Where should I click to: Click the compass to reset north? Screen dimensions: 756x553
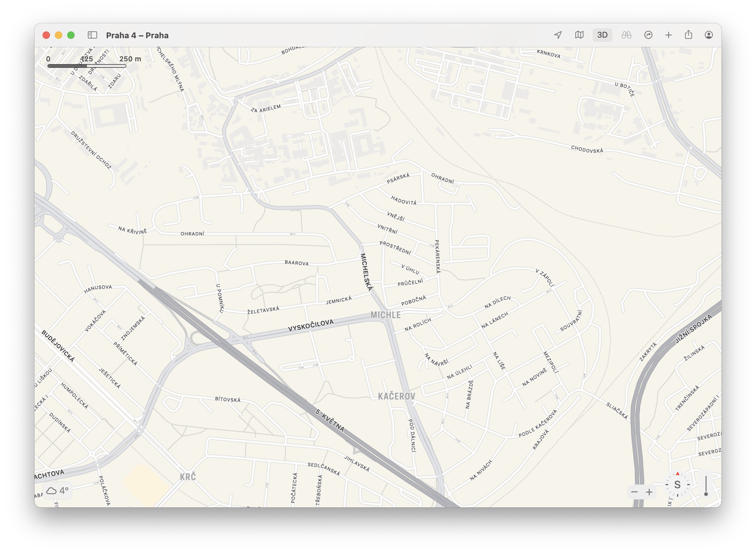point(677,485)
